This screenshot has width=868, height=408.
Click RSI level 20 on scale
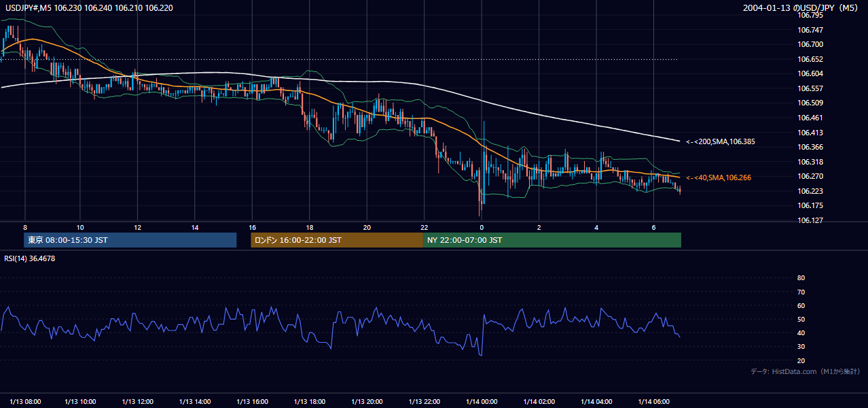coord(801,360)
